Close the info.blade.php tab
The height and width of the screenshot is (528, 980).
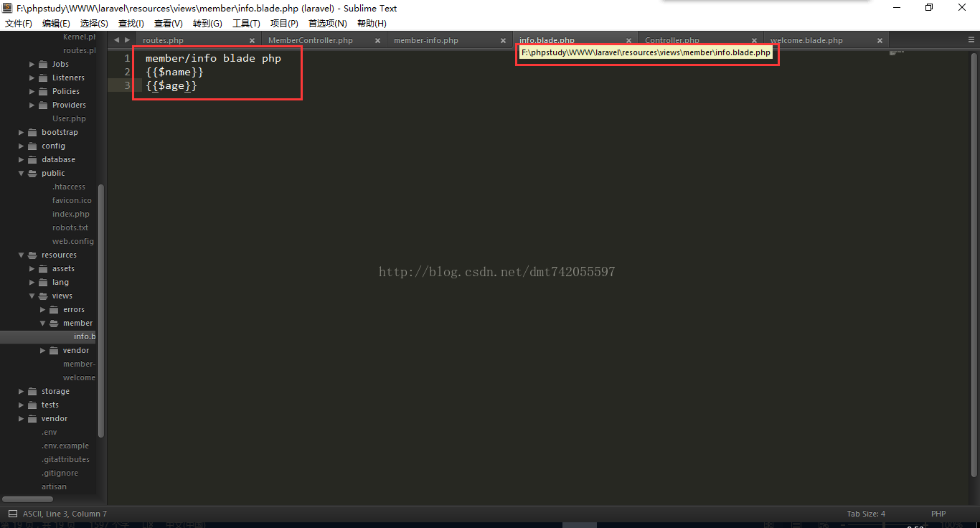[628, 41]
